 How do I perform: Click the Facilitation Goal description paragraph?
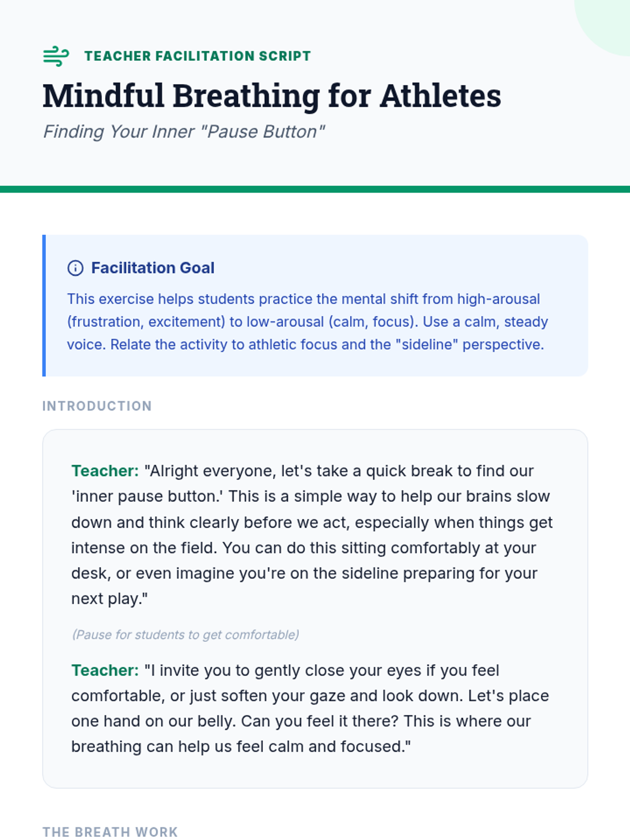(x=307, y=321)
